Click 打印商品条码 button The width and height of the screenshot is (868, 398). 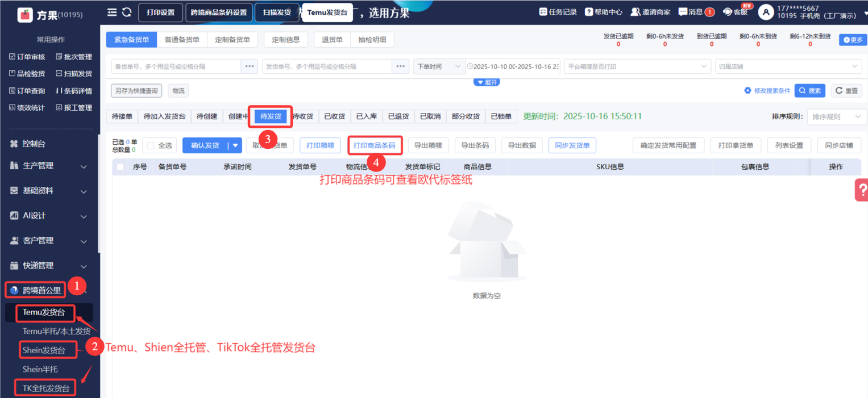click(x=374, y=145)
